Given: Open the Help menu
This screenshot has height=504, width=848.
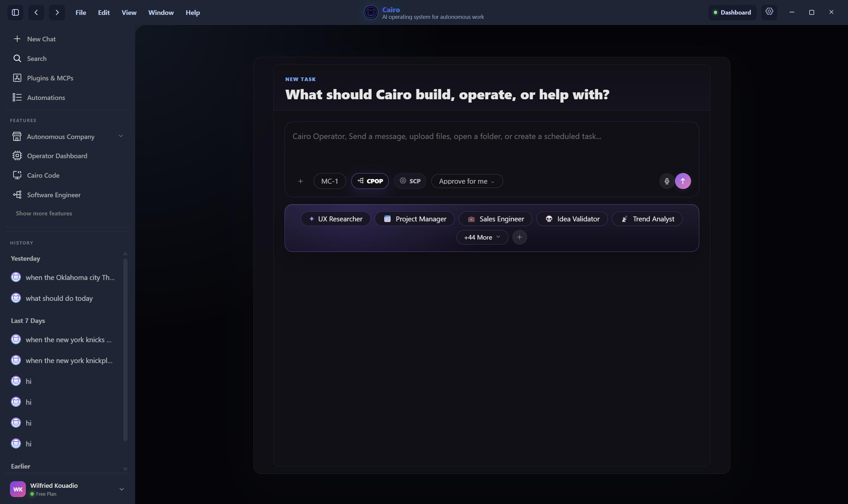Looking at the screenshot, I should (x=193, y=13).
